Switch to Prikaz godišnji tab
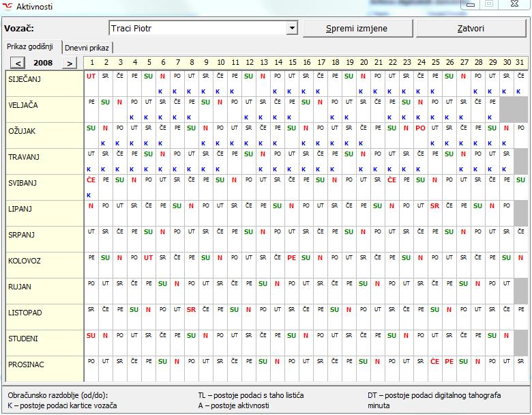The width and height of the screenshot is (532, 415). pos(30,47)
